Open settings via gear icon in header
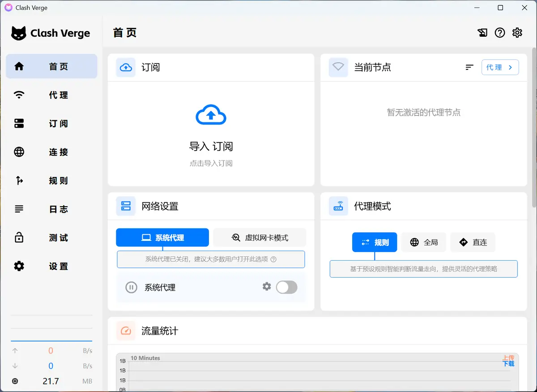 pyautogui.click(x=517, y=33)
